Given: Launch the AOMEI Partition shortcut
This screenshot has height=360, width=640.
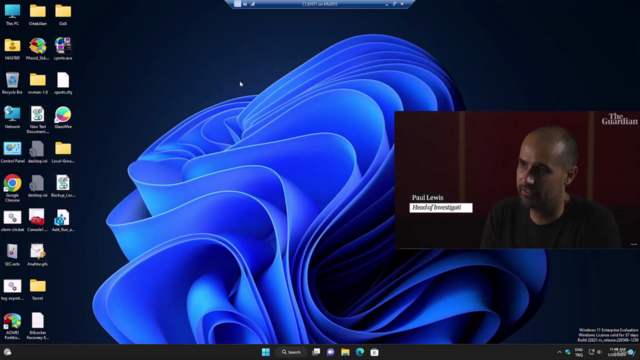Looking at the screenshot, I should pos(12,326).
